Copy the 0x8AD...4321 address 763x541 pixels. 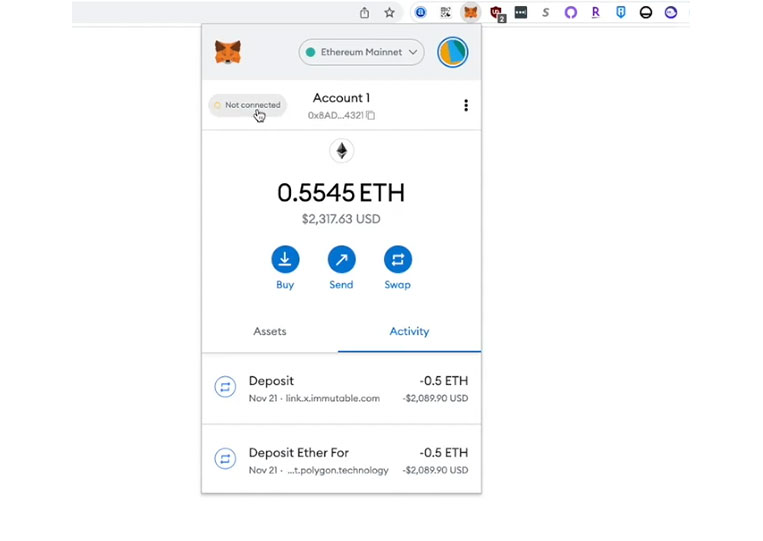[341, 115]
